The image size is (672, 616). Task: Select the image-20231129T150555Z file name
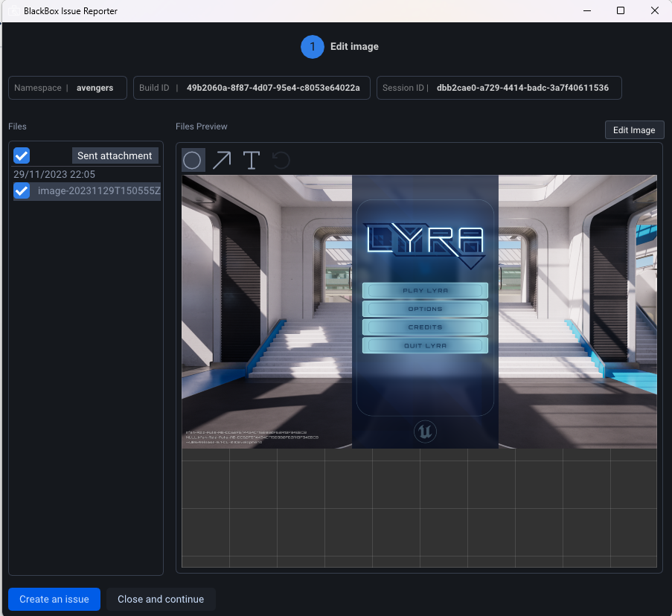pyautogui.click(x=99, y=190)
